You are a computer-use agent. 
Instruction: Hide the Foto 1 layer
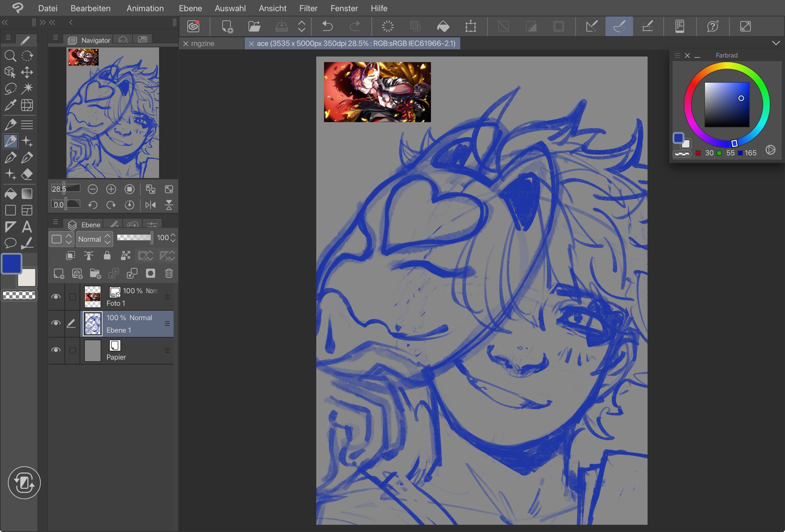coord(56,297)
